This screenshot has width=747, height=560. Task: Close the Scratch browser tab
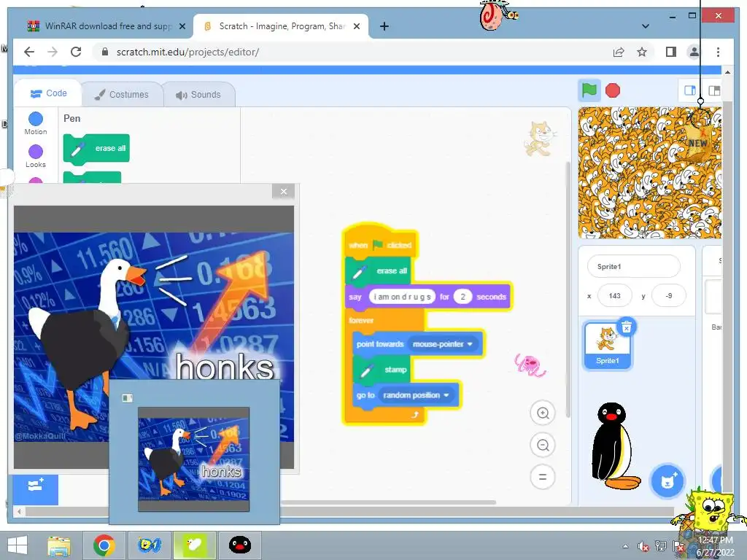point(356,26)
